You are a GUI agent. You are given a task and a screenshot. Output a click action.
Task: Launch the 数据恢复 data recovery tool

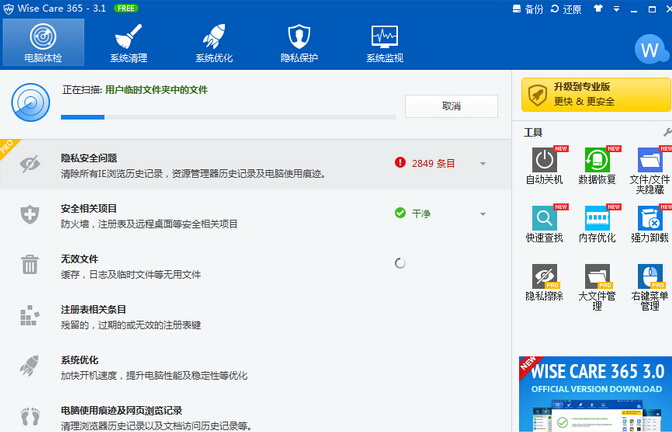(597, 165)
